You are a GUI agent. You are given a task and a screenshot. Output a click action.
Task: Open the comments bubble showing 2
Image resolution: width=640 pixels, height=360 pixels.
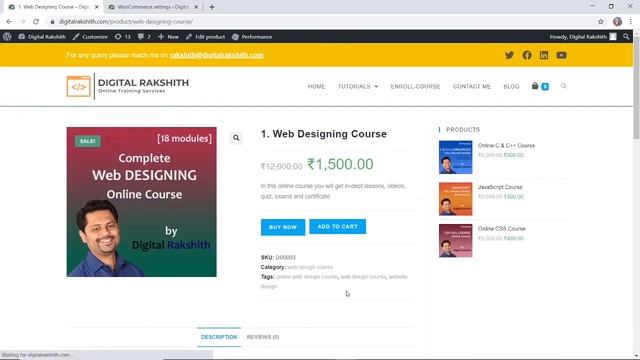144,37
